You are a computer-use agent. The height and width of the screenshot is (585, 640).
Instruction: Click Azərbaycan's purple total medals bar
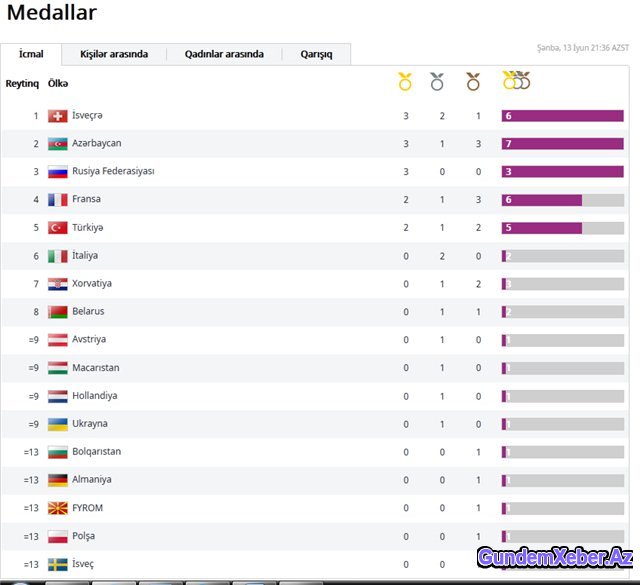[562, 144]
